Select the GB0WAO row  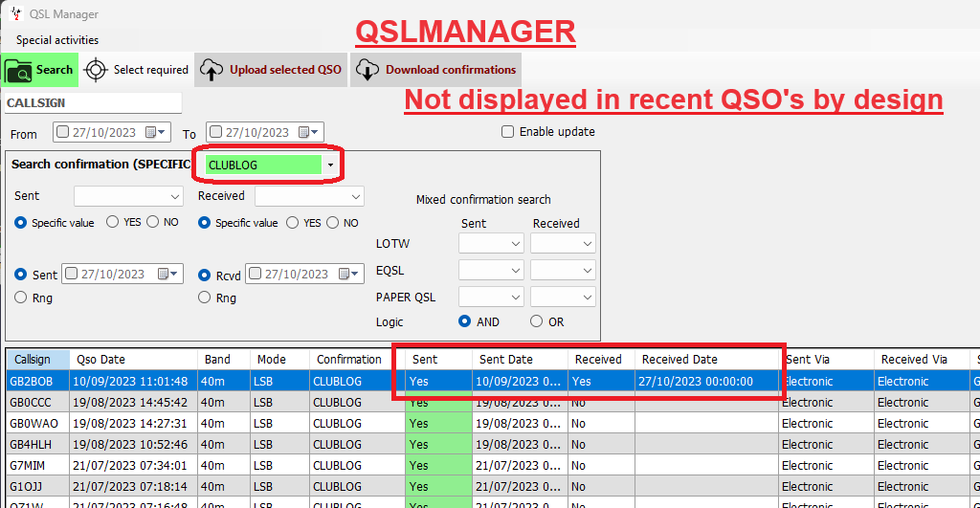(493, 423)
